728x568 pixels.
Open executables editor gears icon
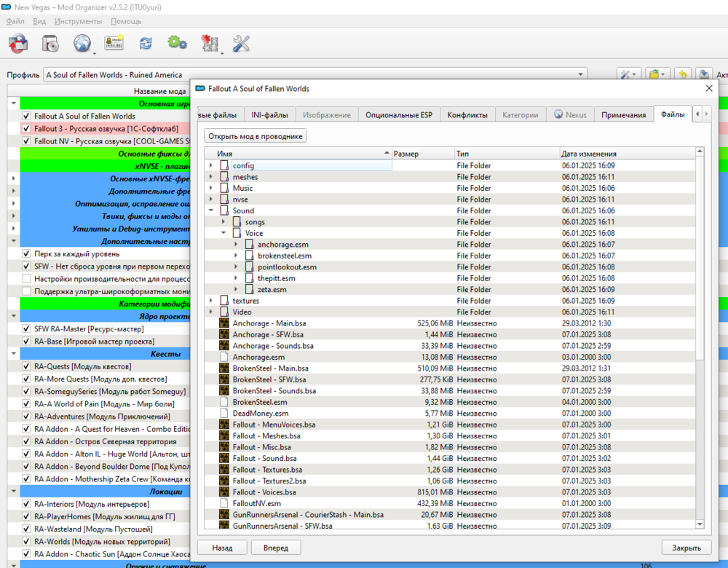pyautogui.click(x=177, y=43)
